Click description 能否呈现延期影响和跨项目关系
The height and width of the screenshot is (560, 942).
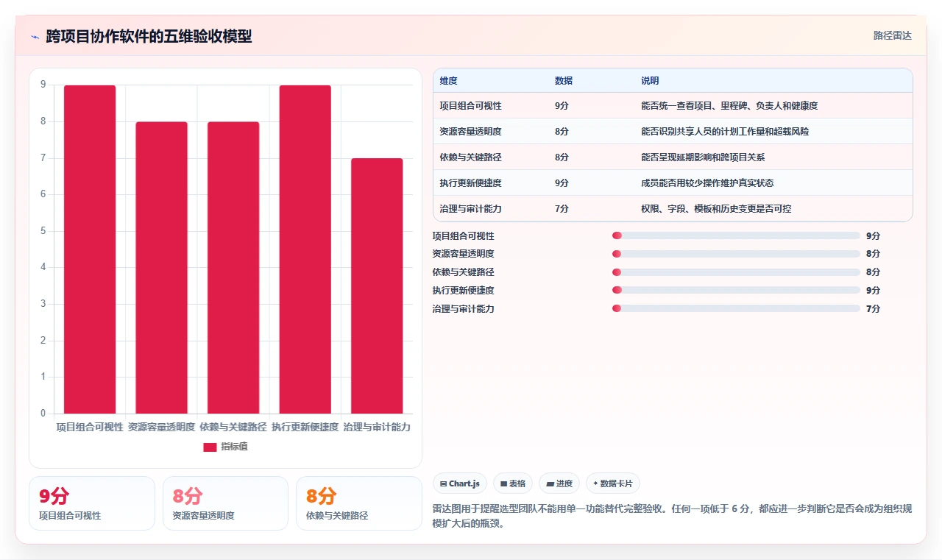(x=703, y=157)
